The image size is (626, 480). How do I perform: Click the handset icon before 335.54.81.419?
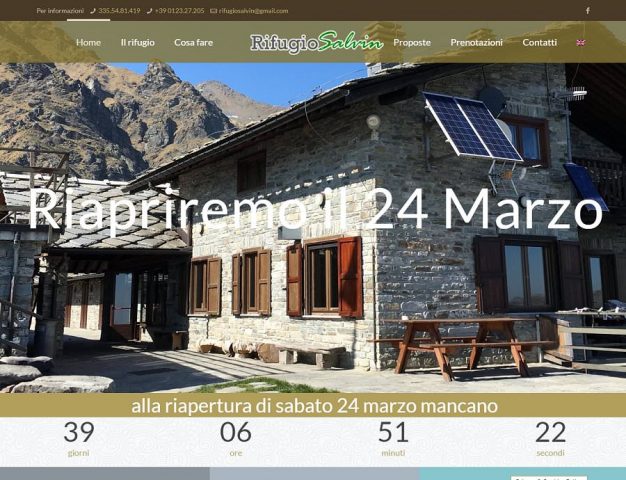93,11
